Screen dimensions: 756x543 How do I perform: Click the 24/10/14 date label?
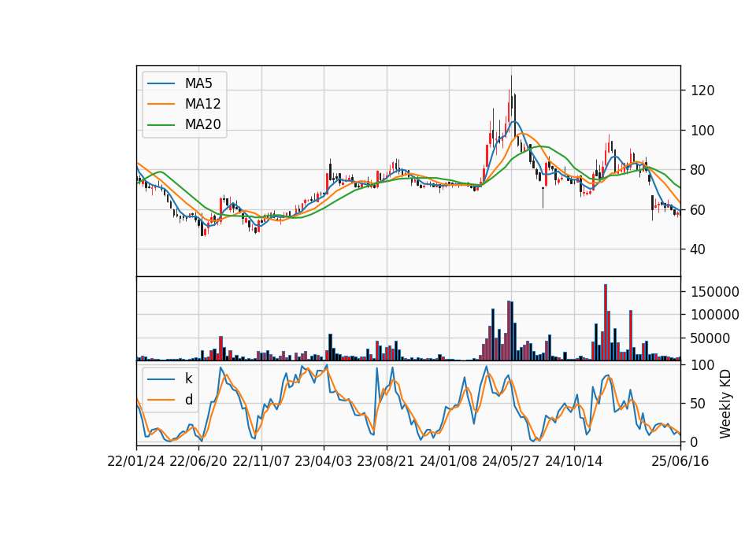click(x=574, y=461)
